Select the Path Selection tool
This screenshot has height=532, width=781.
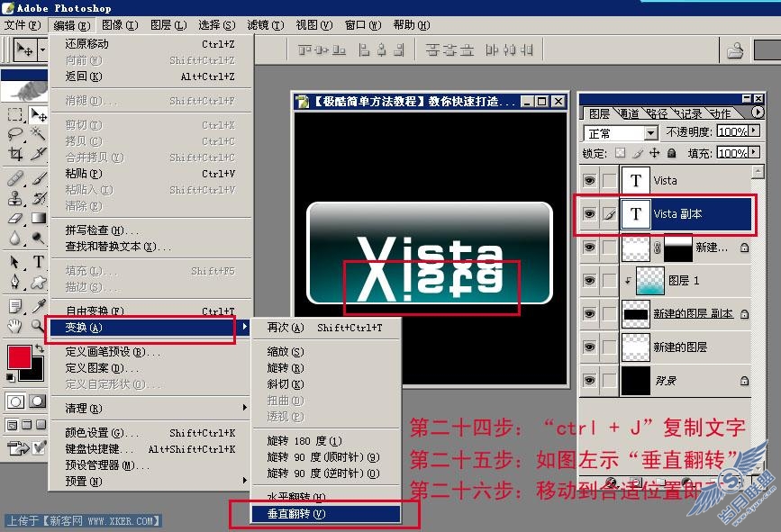click(x=15, y=262)
